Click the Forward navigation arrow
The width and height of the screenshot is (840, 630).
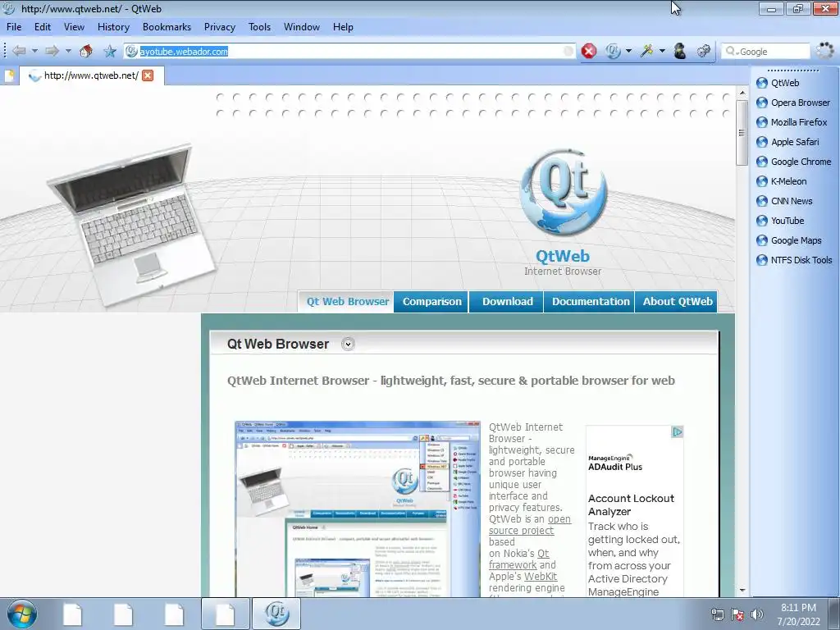click(52, 51)
